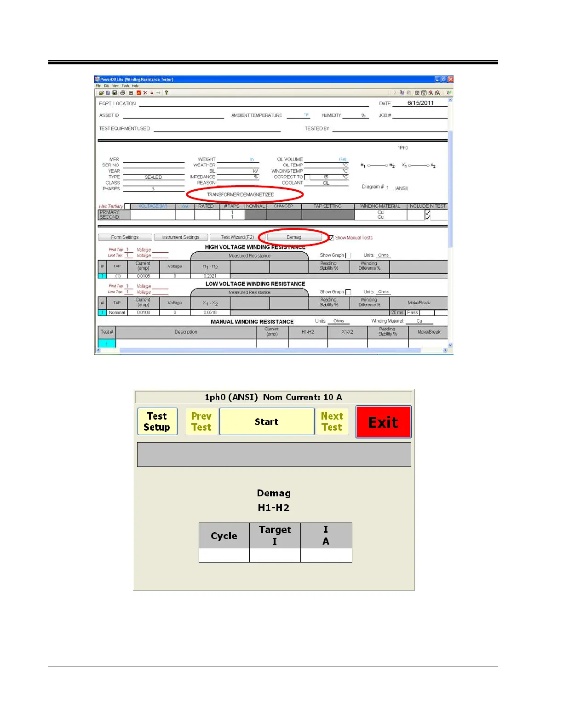Click the red Exit button

383,422
